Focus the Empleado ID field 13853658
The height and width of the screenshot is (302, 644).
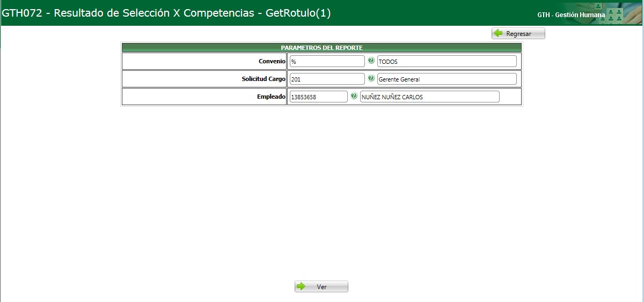click(x=319, y=97)
